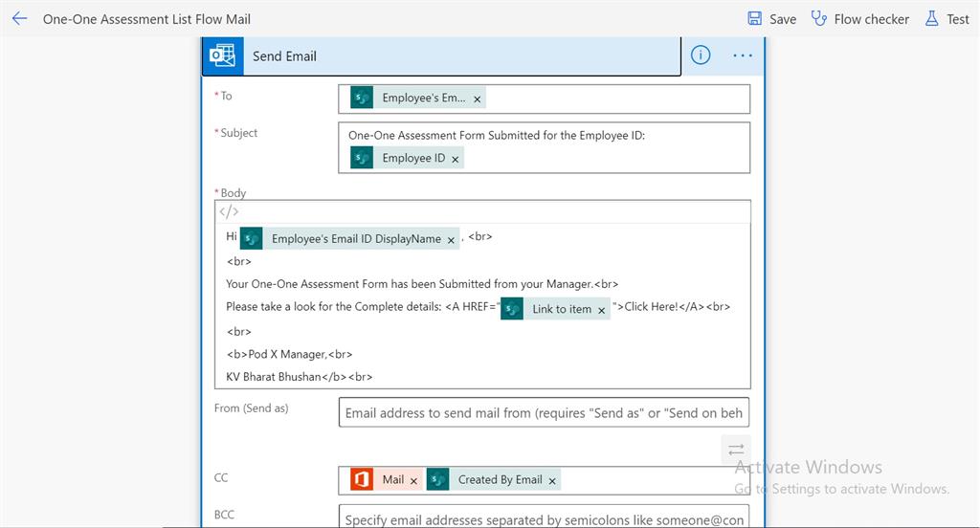The height and width of the screenshot is (528, 980).
Task: Select the Employee ID token label
Action: pos(413,158)
